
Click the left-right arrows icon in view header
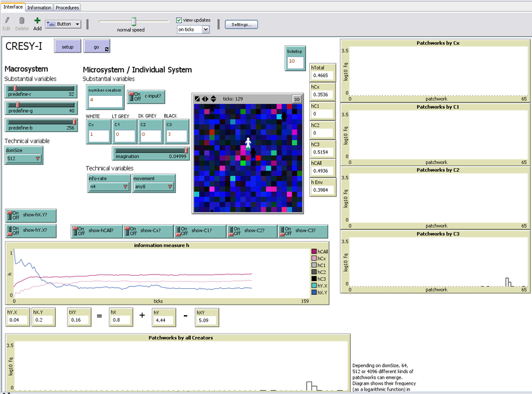(x=206, y=98)
